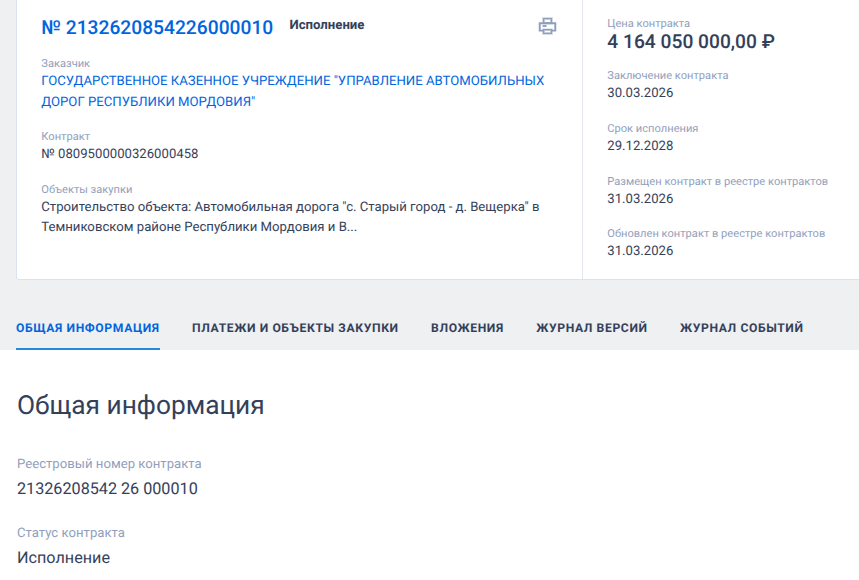This screenshot has height=580, width=859.
Task: Open the ПЛАТЕЖИ И ОБЪЕКТЫ ЗАКУПКИ tab
Action: pos(295,328)
